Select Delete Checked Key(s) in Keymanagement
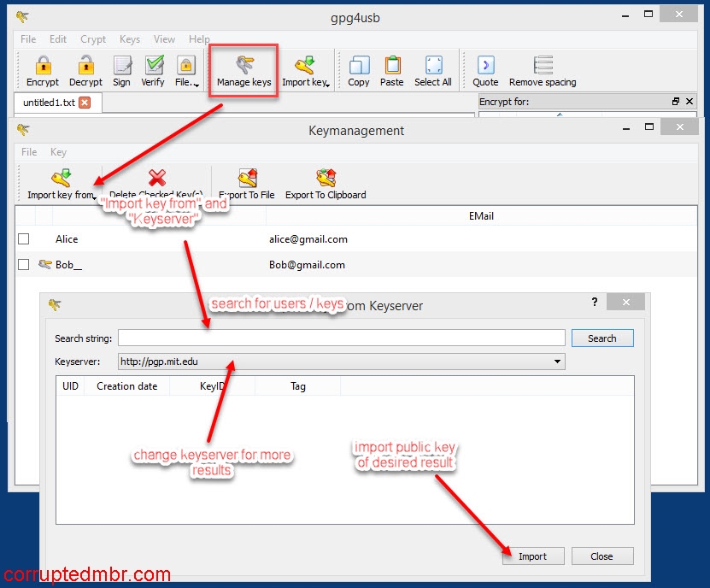The height and width of the screenshot is (588, 710). pos(157,181)
